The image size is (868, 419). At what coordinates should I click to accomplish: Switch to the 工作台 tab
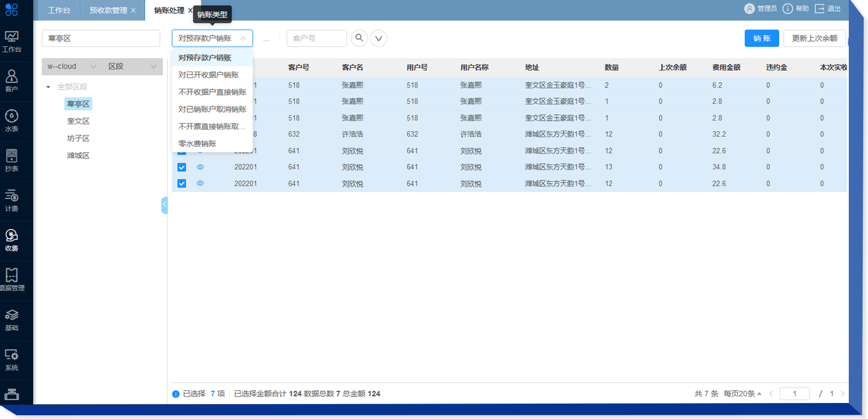tap(59, 10)
